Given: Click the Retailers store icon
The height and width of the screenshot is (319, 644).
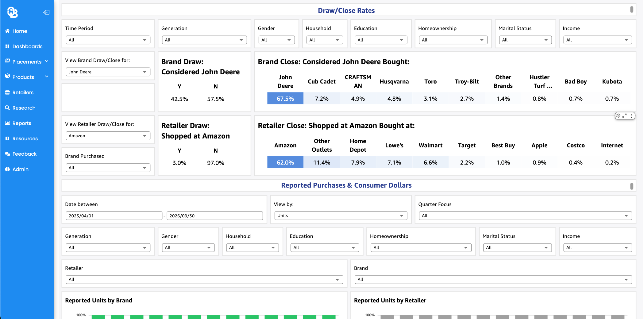Looking at the screenshot, I should (x=7, y=92).
